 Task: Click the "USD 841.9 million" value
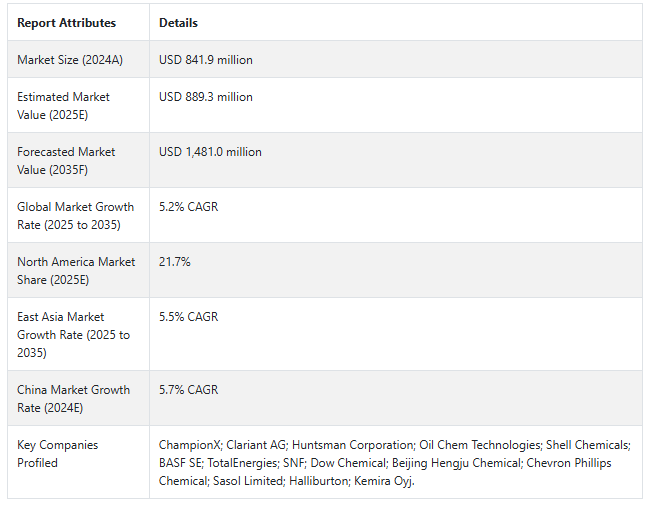tap(206, 60)
